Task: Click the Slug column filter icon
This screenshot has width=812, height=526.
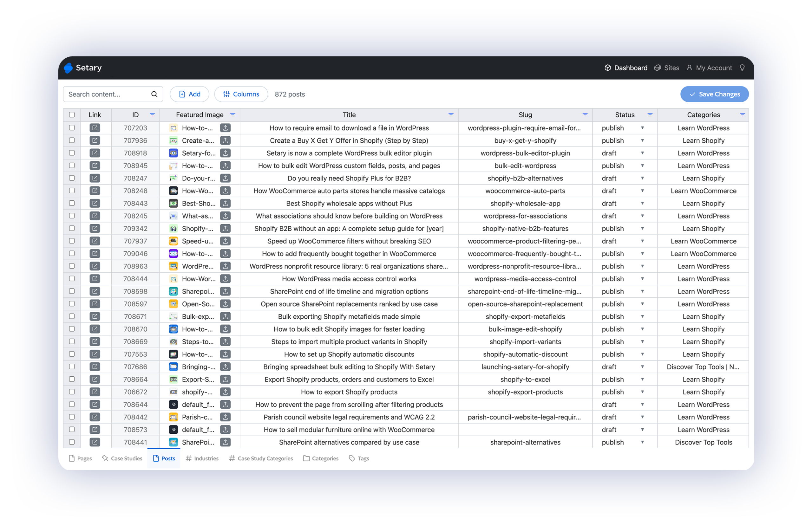Action: tap(585, 115)
